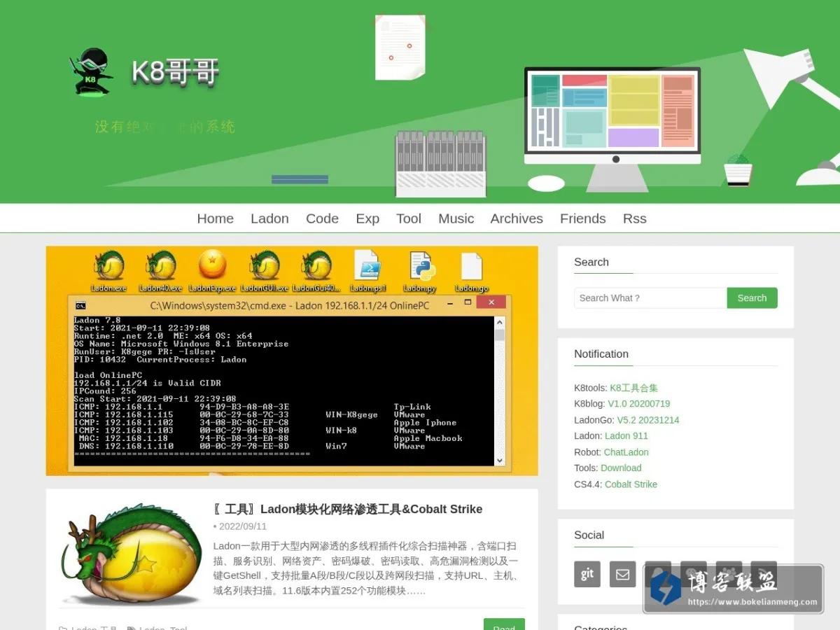Viewport: 840px width, 630px height.
Task: Open the Music menu item
Action: (456, 218)
